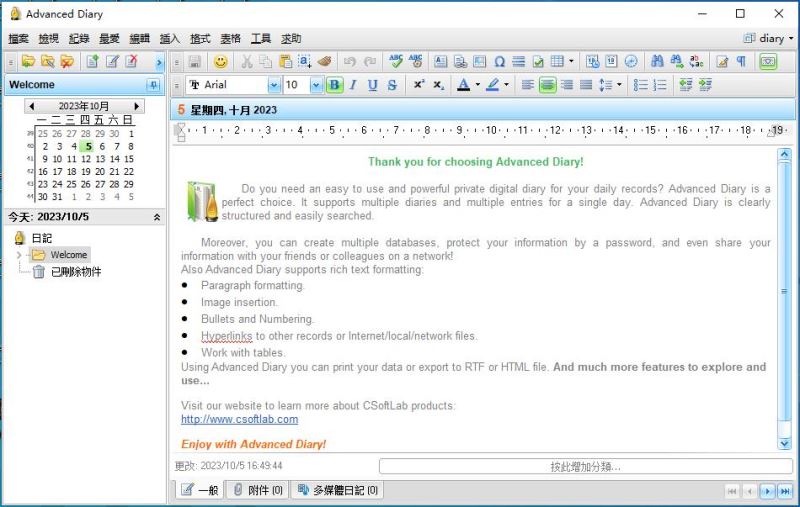Open line spacing dropdown arrow

tap(619, 85)
